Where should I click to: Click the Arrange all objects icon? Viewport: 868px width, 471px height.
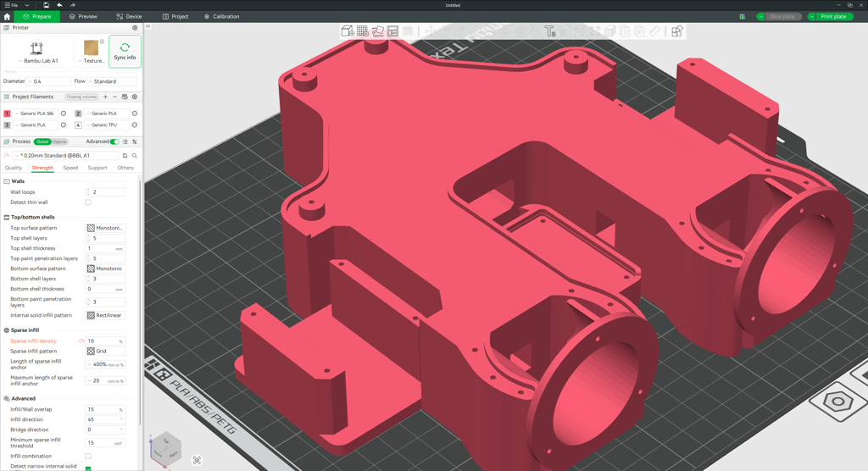click(392, 31)
